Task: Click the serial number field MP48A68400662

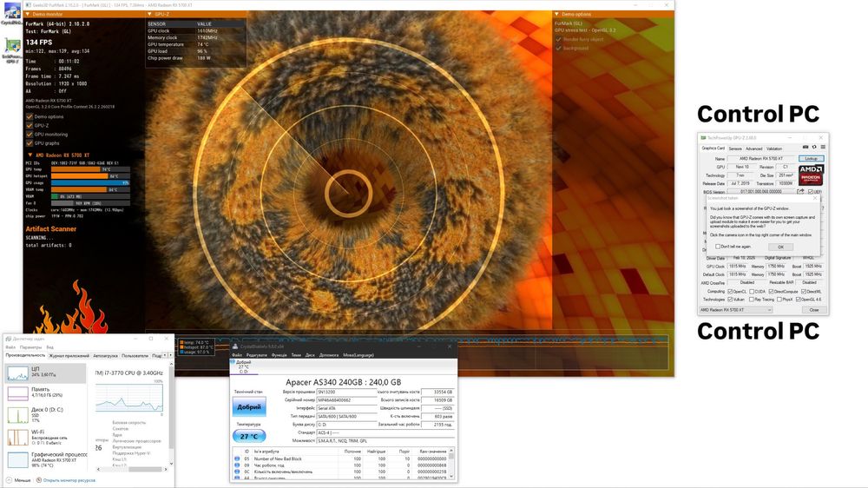Action: point(346,400)
